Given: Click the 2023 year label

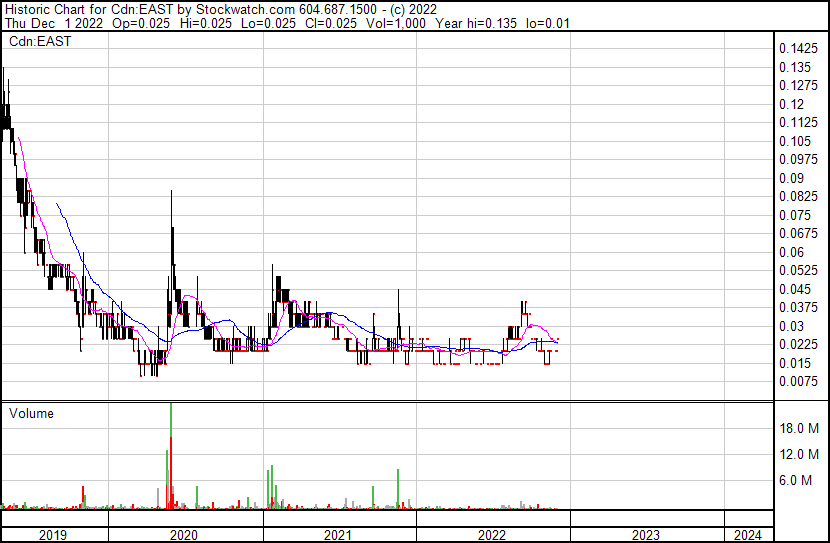Looking at the screenshot, I should click(646, 535).
